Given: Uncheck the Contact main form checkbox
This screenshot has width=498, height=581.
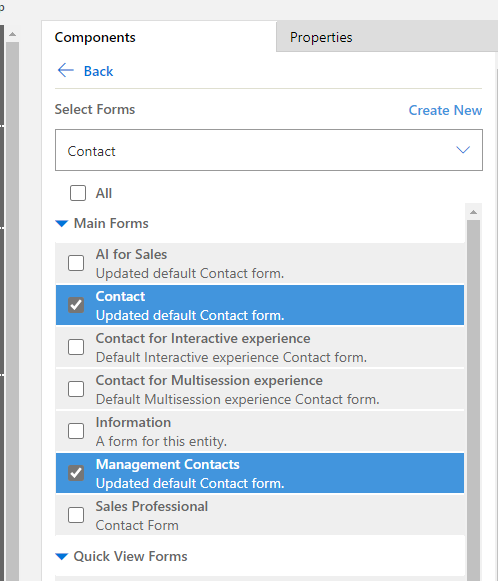Looking at the screenshot, I should tap(76, 305).
